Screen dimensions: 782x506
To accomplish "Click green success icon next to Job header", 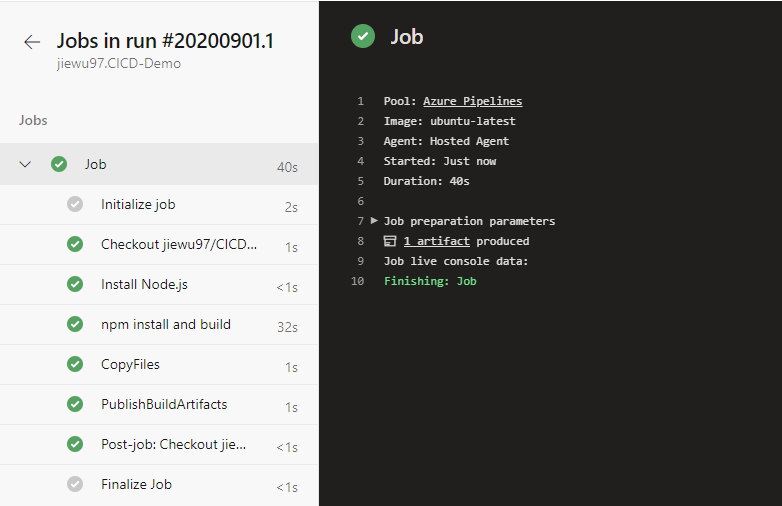I will coord(363,36).
